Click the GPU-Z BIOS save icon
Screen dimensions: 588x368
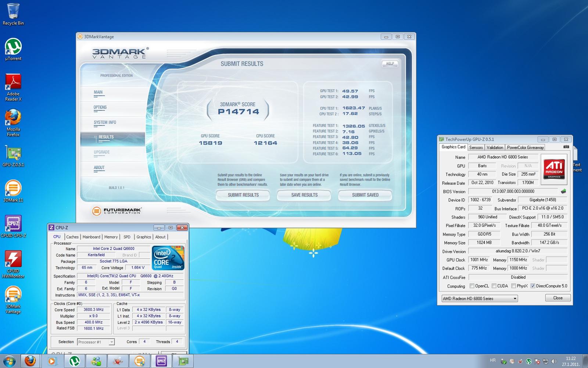tap(563, 191)
